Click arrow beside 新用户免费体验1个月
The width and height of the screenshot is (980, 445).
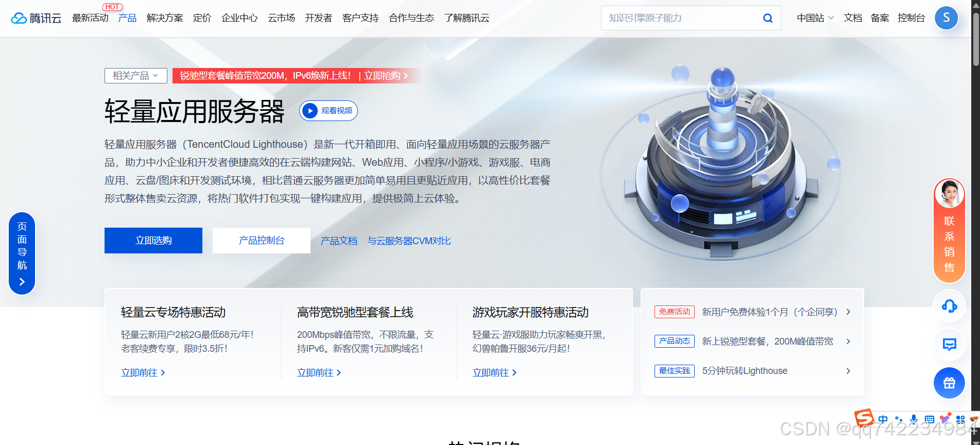point(848,312)
